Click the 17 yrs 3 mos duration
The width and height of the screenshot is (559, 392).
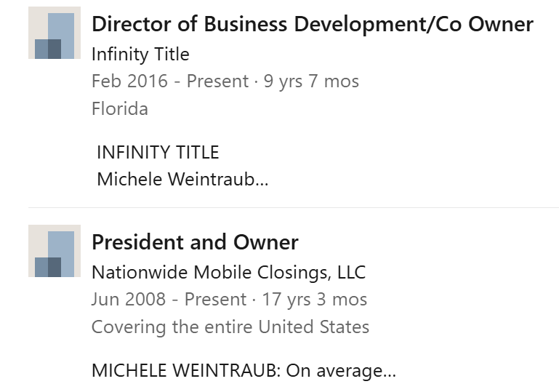(315, 299)
